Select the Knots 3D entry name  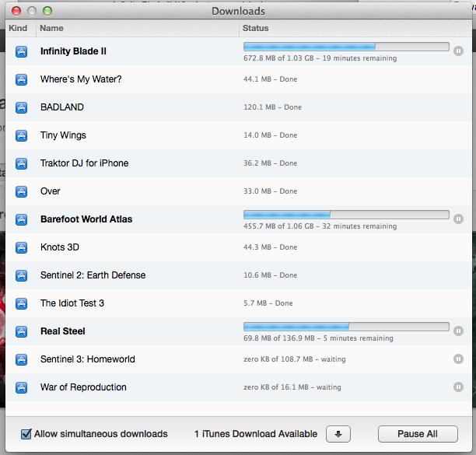[59, 247]
